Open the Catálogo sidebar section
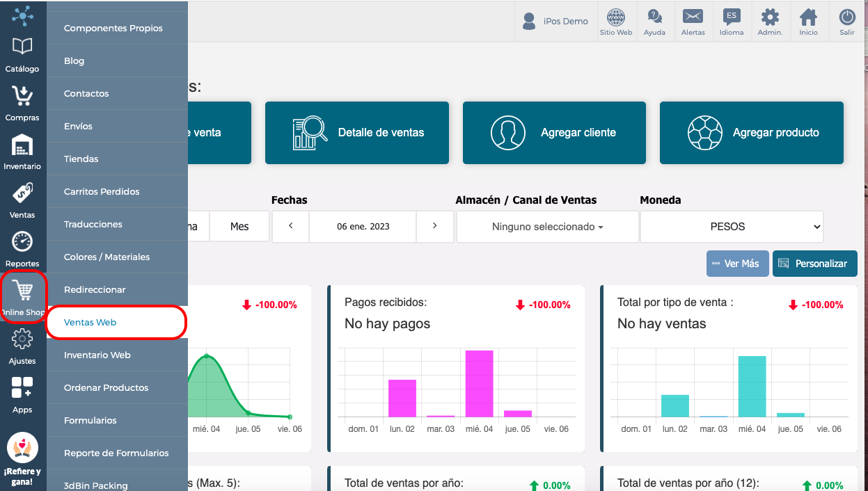The width and height of the screenshot is (868, 491). coord(22,55)
